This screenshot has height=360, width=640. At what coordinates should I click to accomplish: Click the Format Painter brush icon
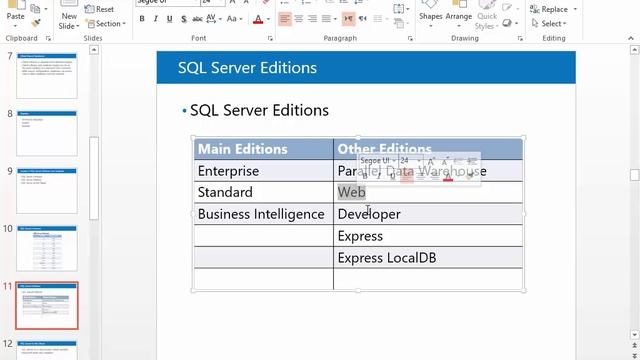point(36,23)
